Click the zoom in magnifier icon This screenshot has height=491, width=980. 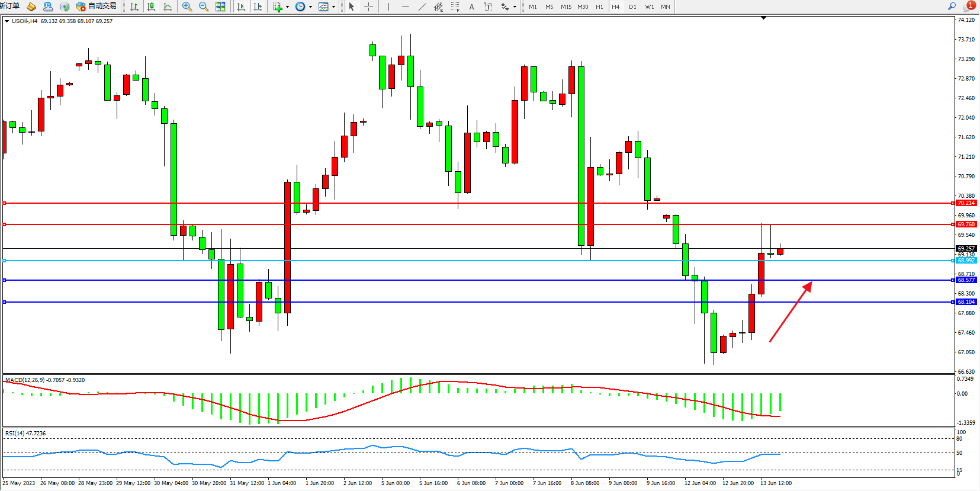tap(187, 7)
